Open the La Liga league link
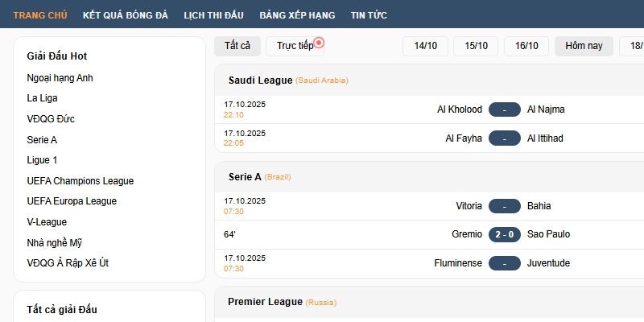Image resolution: width=644 pixels, height=322 pixels. pos(42,98)
